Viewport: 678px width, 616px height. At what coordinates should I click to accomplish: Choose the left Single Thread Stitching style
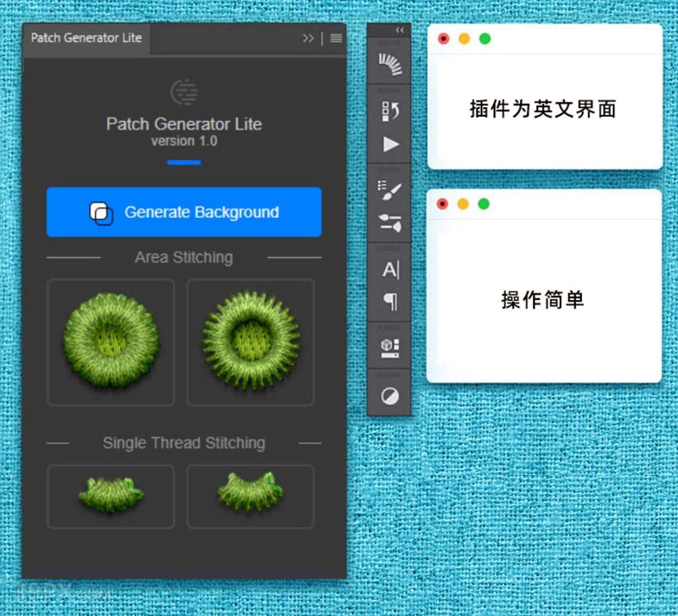[x=111, y=496]
